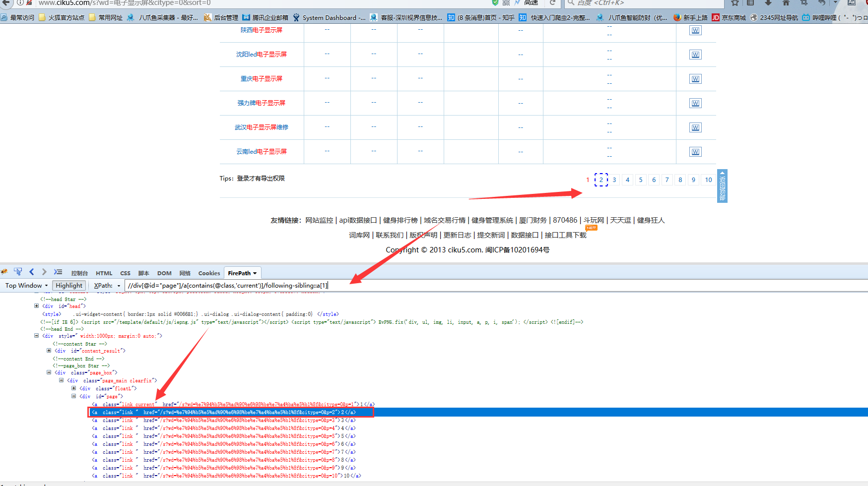Screen dimensions: 868x486
Task: Expand the div id="content_result" node
Action: 49,351
